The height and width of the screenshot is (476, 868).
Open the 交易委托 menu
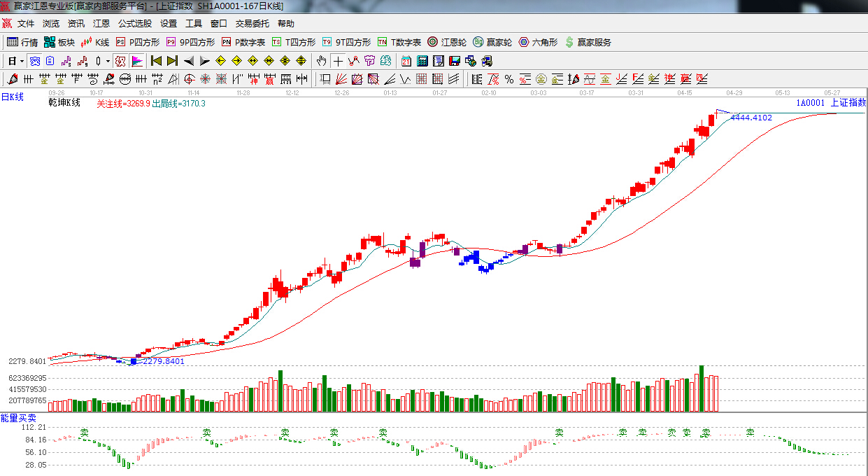pos(252,24)
